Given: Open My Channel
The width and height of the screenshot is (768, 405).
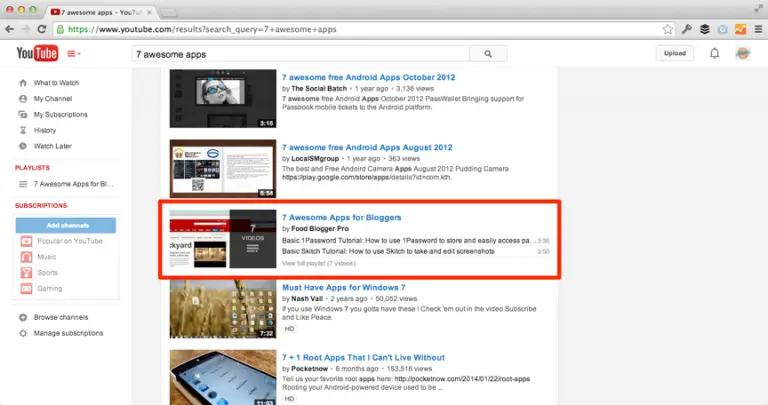Looking at the screenshot, I should coord(52,98).
